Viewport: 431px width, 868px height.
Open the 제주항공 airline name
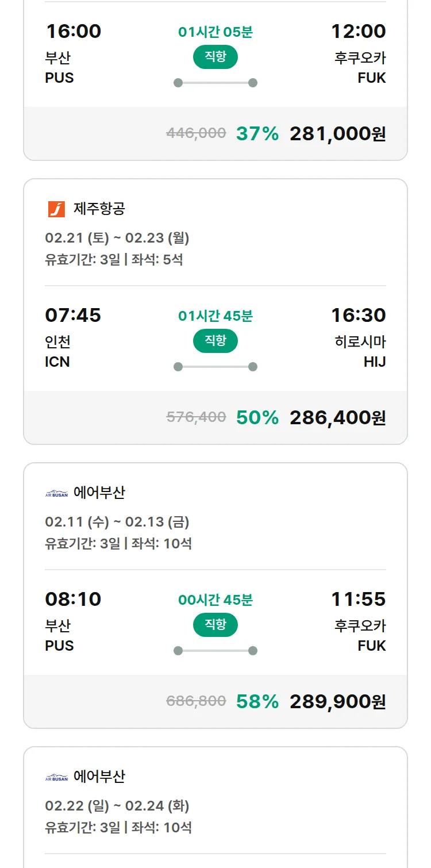(99, 209)
